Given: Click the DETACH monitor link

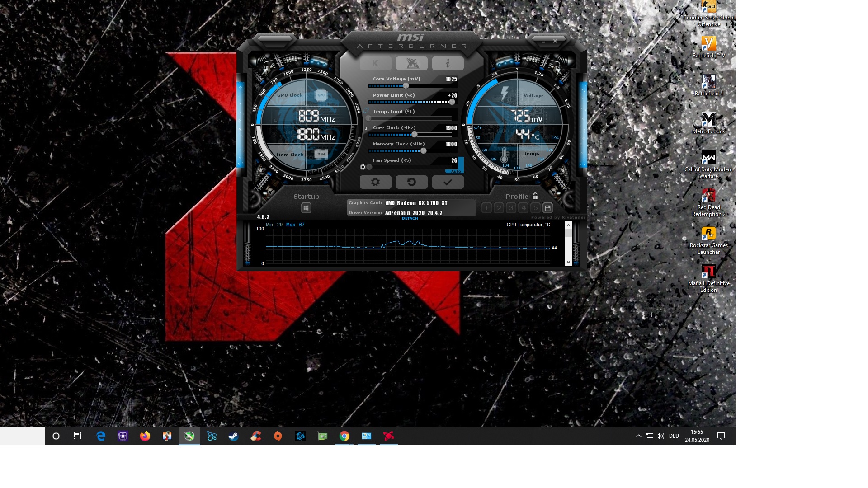Looking at the screenshot, I should (410, 219).
